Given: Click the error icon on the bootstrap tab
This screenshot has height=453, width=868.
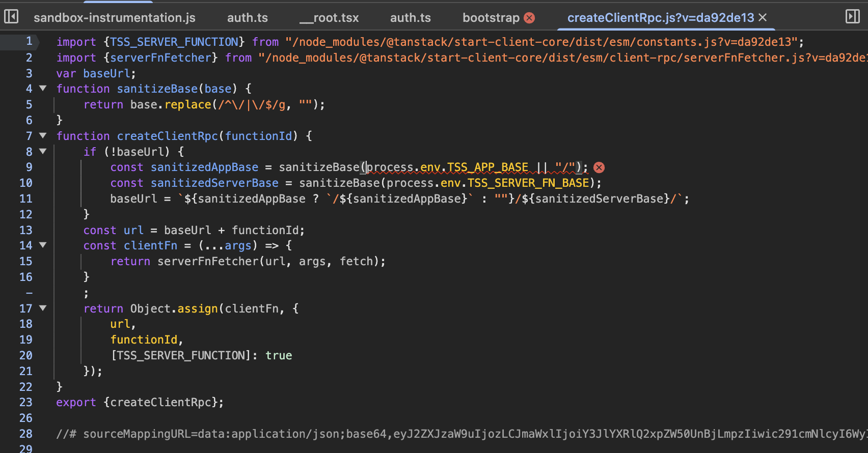Looking at the screenshot, I should (x=530, y=18).
